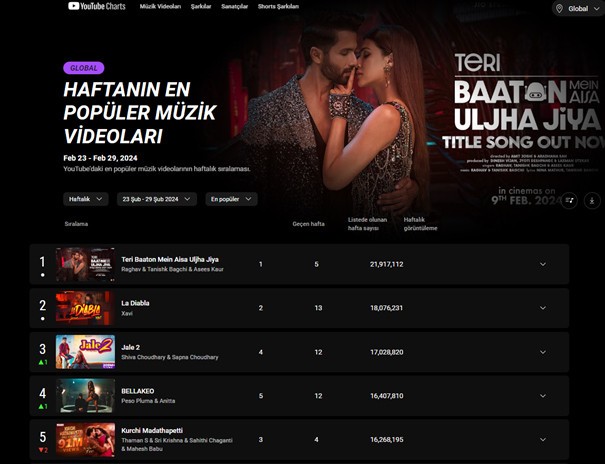Open the La Diabla song title
The image size is (605, 464).
click(135, 303)
